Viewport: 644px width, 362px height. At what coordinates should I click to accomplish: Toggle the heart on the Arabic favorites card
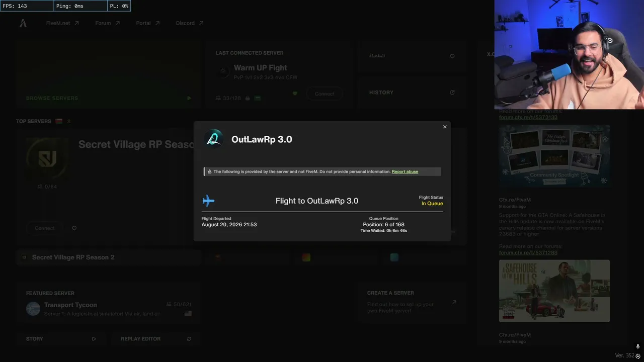click(x=452, y=56)
